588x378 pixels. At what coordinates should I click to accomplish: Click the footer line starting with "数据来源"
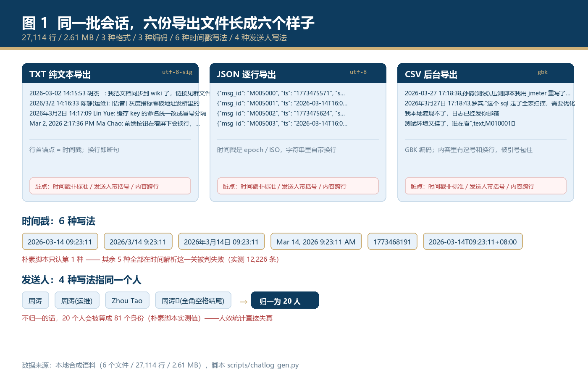(160, 365)
